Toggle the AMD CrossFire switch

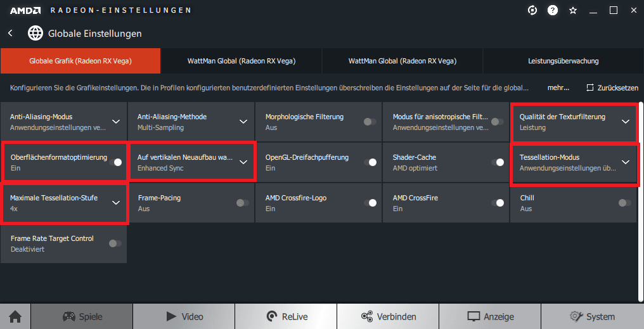(x=498, y=203)
